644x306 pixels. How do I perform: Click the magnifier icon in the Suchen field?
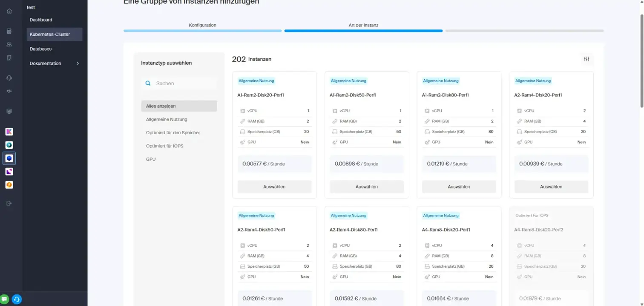point(148,83)
